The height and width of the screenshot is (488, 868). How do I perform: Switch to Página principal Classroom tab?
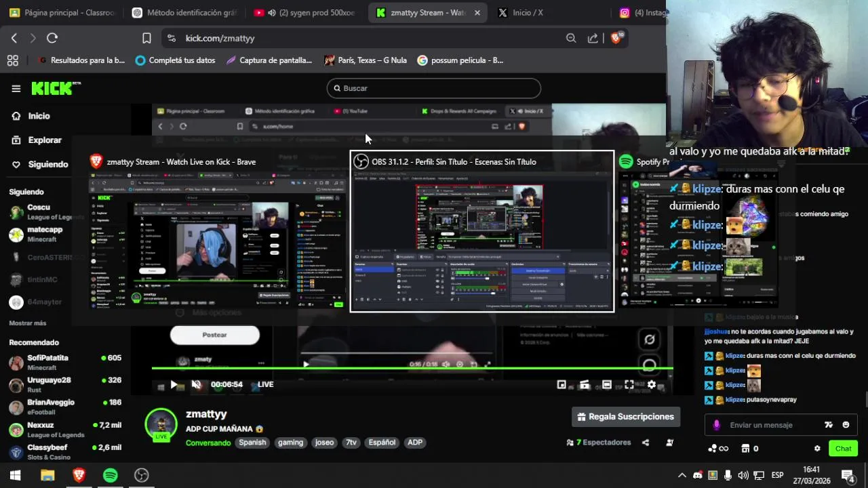click(62, 12)
